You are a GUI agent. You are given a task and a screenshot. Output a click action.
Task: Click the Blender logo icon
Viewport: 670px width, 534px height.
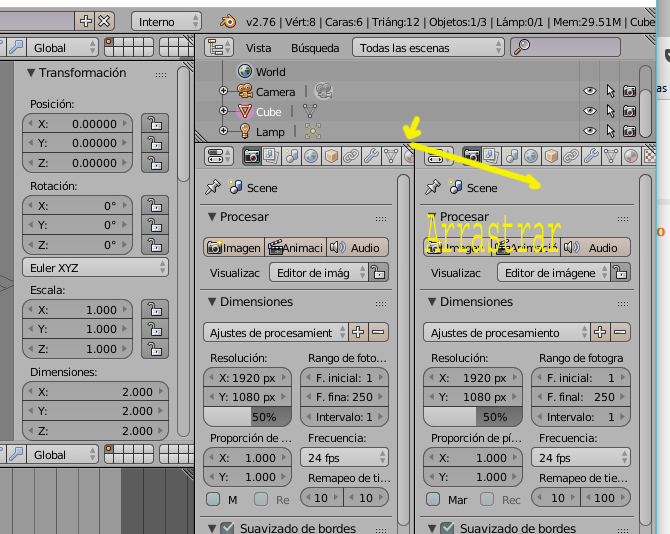(228, 21)
